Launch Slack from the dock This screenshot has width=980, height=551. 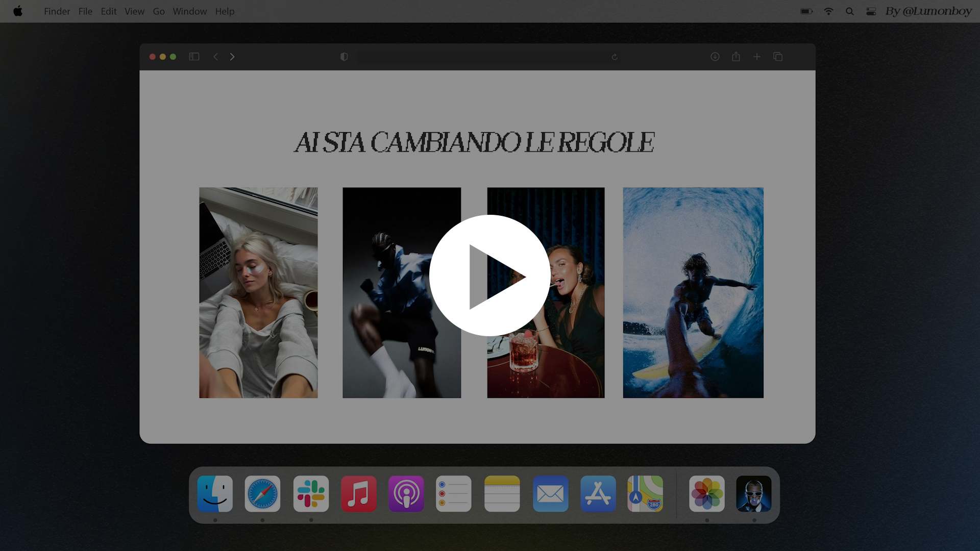[x=311, y=493]
